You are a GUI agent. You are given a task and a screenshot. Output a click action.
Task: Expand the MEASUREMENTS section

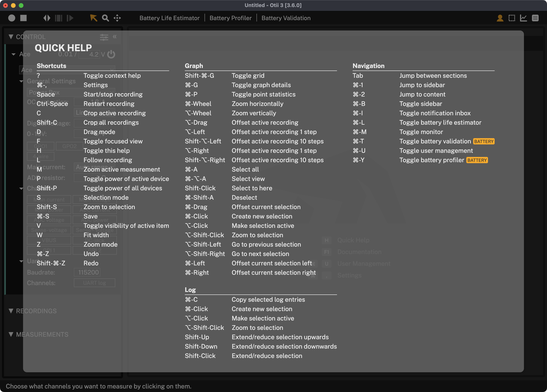(x=11, y=334)
